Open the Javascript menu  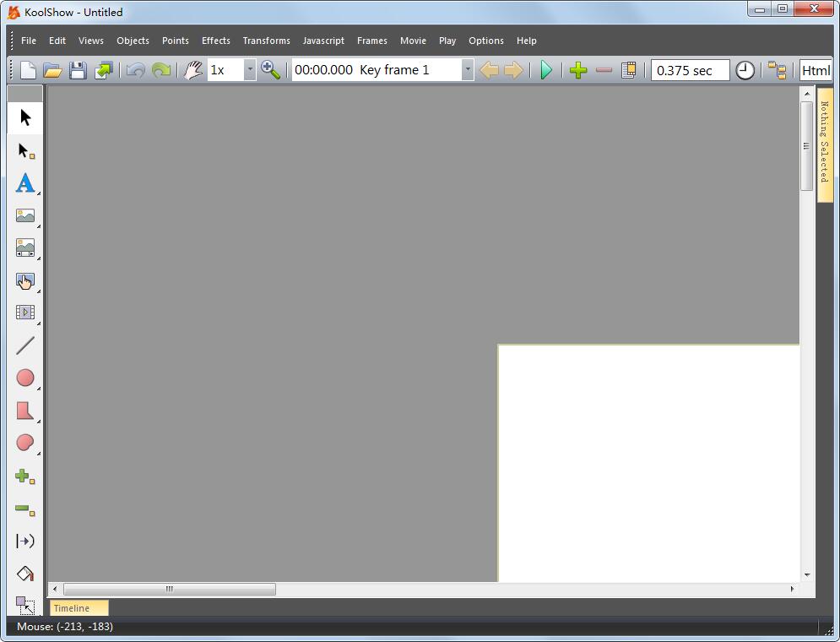[x=323, y=41]
